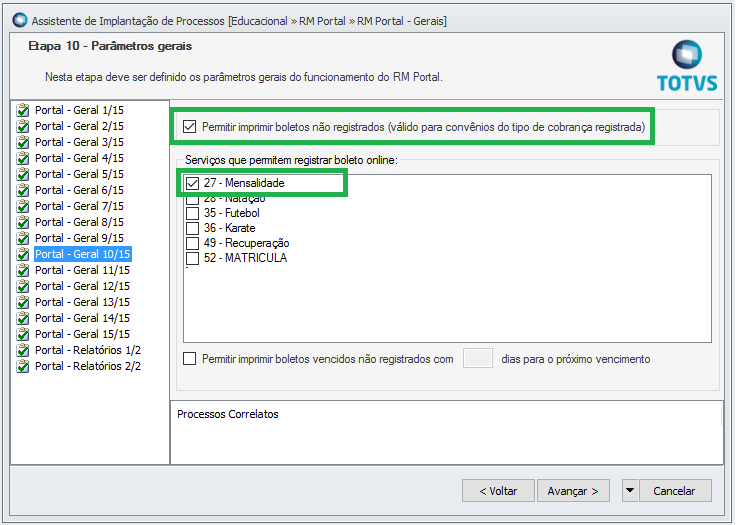This screenshot has width=750, height=525.
Task: Click the 'Serviços que permitem registrar boleto online' label
Action: (x=291, y=160)
